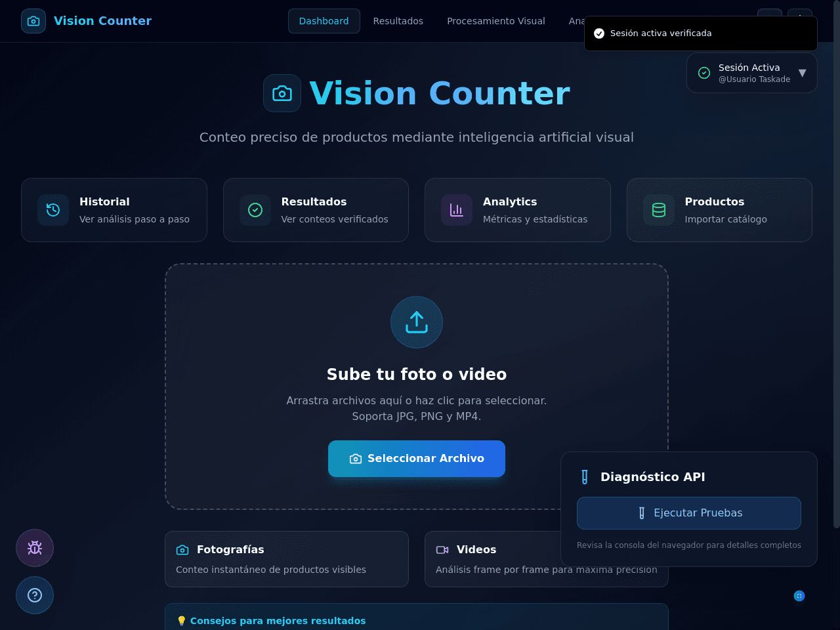Open the Productos import catalog card
840x630 pixels.
(719, 210)
